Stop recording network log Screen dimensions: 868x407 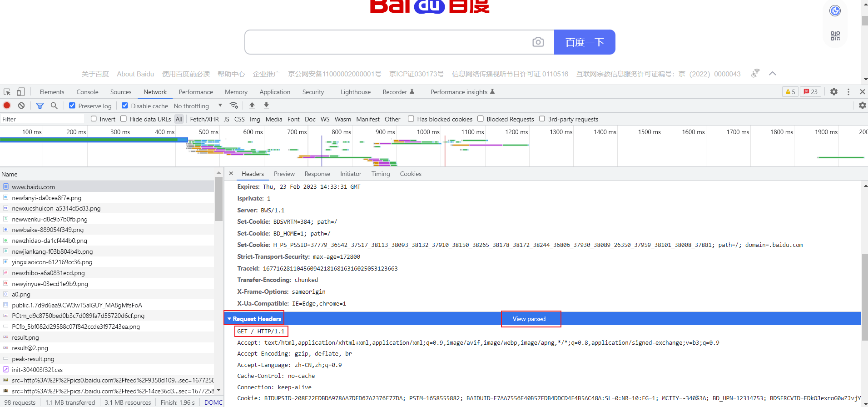[7, 106]
